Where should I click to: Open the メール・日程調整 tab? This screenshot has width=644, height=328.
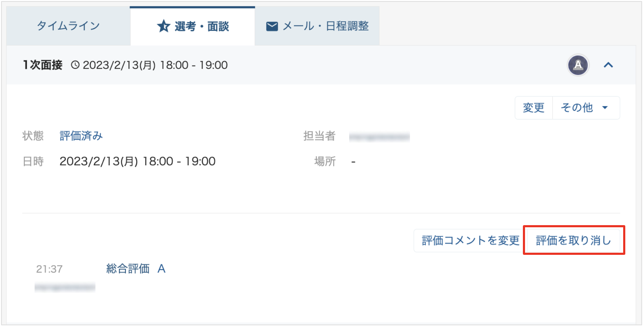317,26
